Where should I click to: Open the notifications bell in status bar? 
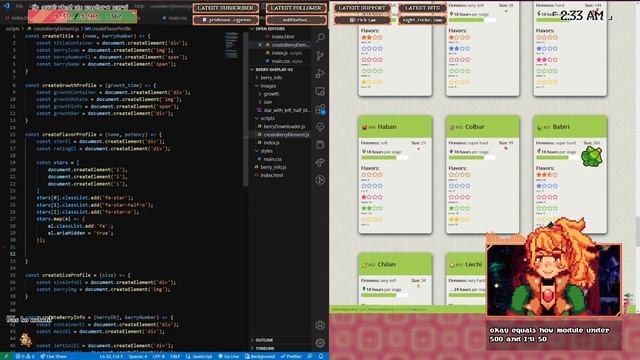pyautogui.click(x=321, y=356)
